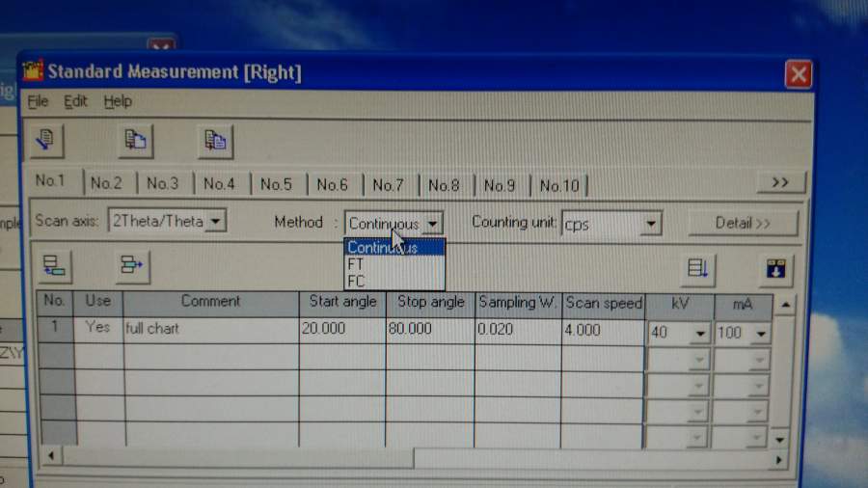Switch to the No.9 tab
868x488 pixels.
point(500,185)
